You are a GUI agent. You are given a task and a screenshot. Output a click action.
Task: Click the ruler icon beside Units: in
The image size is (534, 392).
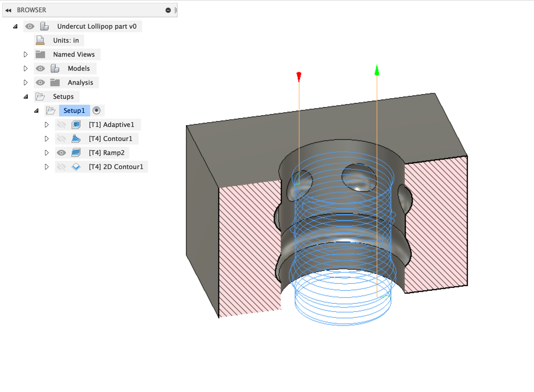tap(40, 40)
